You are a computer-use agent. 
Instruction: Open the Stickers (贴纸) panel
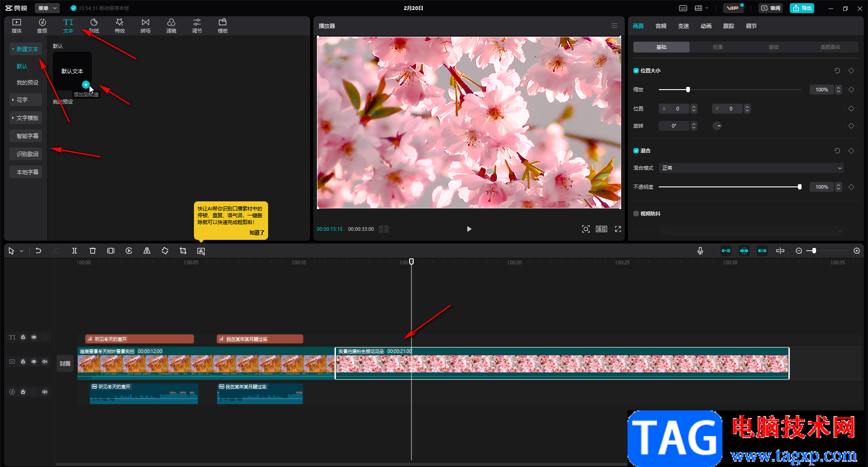click(x=94, y=26)
